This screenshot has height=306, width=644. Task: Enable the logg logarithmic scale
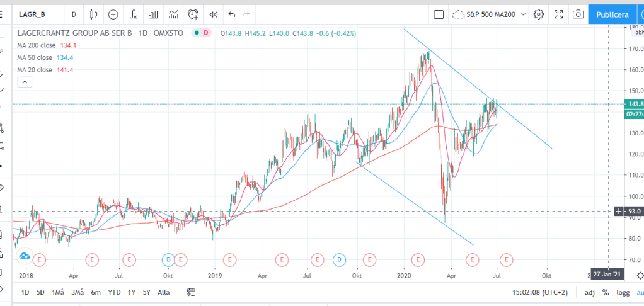(x=623, y=292)
